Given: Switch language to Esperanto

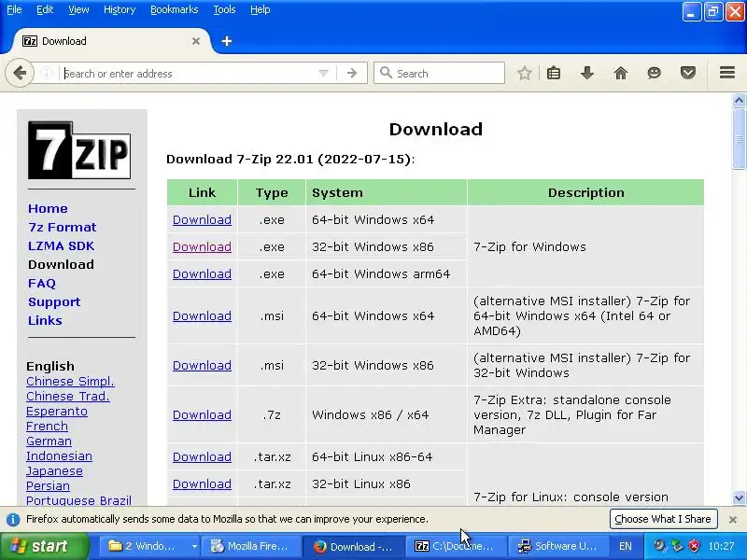Looking at the screenshot, I should coord(57,412).
